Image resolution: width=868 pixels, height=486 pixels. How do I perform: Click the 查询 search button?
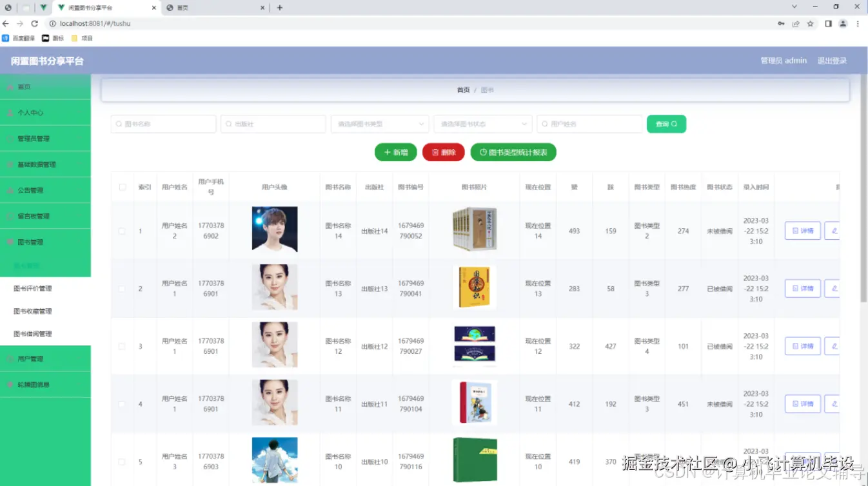pos(666,124)
